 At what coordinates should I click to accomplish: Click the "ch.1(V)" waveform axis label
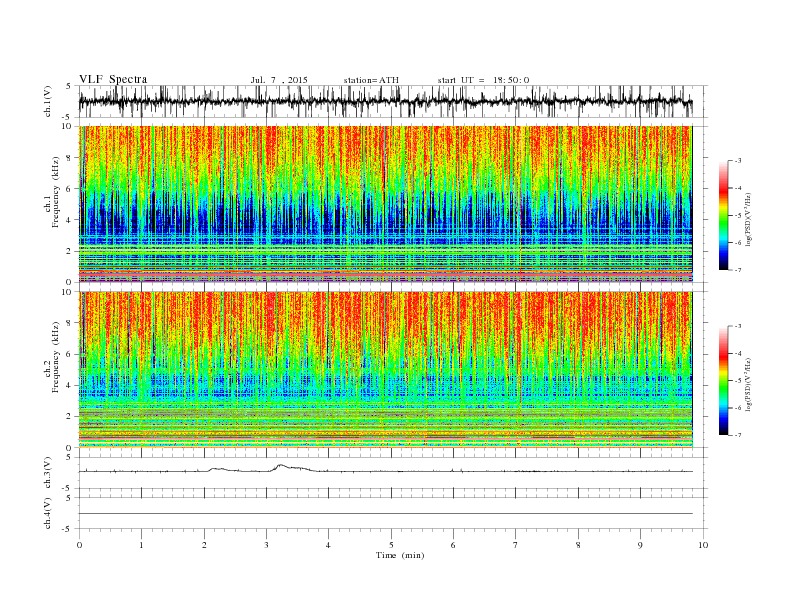[48, 101]
